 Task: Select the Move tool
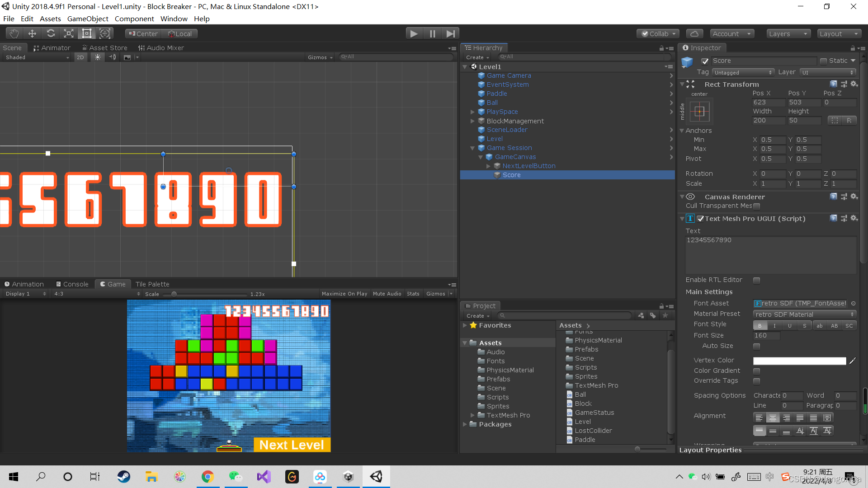pos(32,33)
